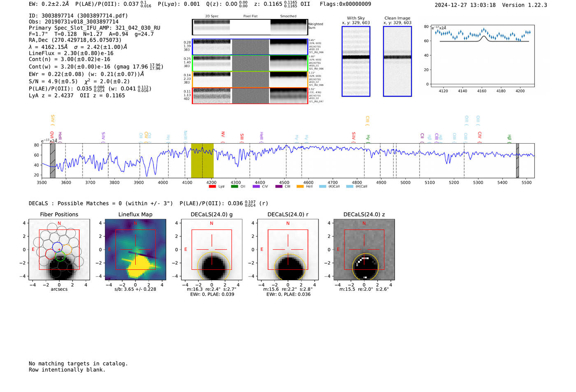The image size is (576, 392).
Task: Click the DECaLS z-band image
Action: 364,250
